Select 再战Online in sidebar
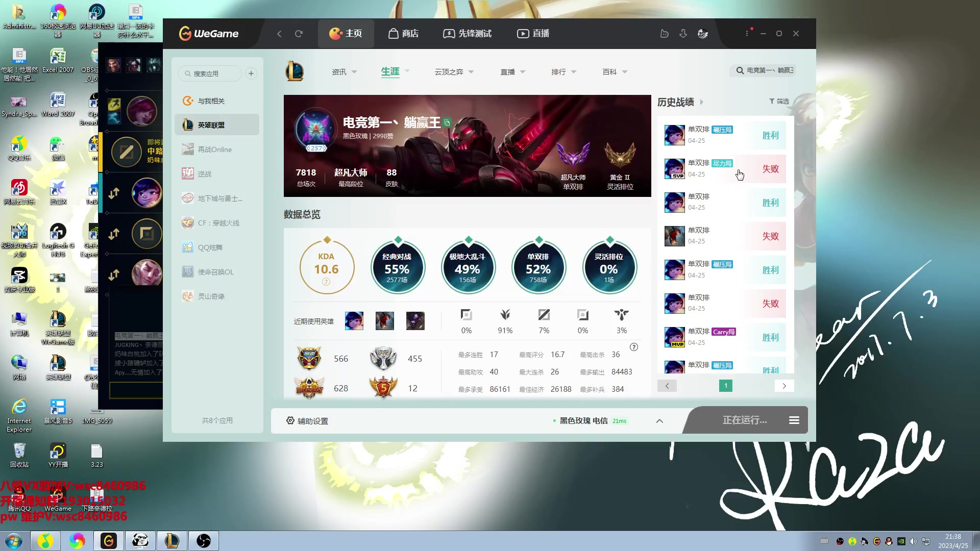This screenshot has width=980, height=551. click(x=217, y=149)
